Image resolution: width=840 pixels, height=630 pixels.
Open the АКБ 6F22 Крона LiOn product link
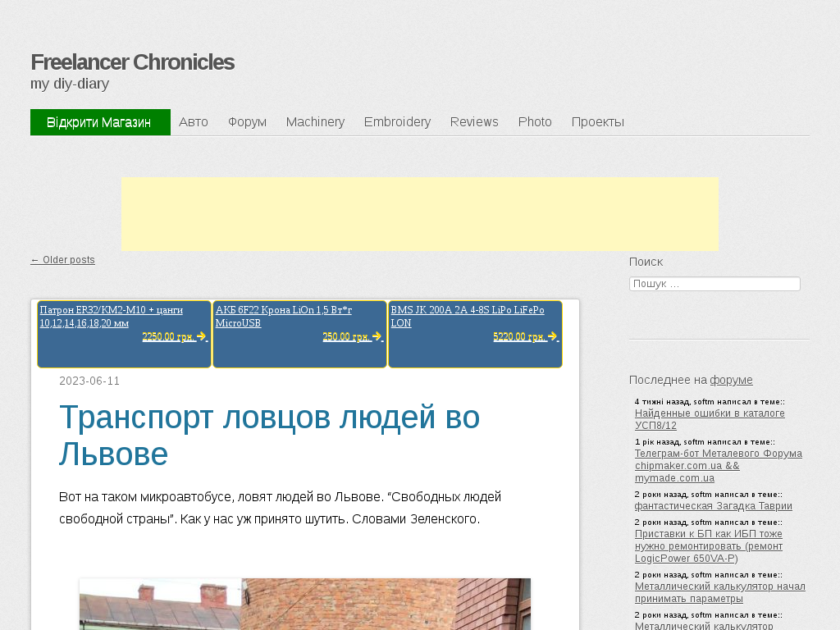tap(283, 317)
